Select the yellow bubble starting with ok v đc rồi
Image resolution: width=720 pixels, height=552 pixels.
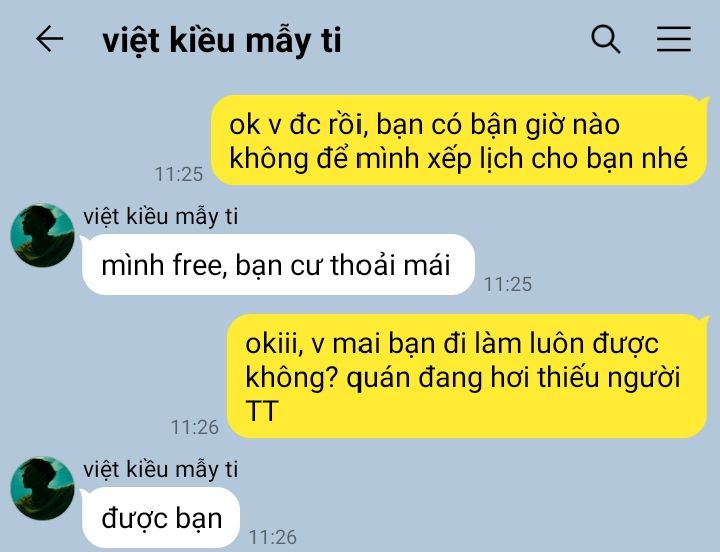pyautogui.click(x=459, y=140)
